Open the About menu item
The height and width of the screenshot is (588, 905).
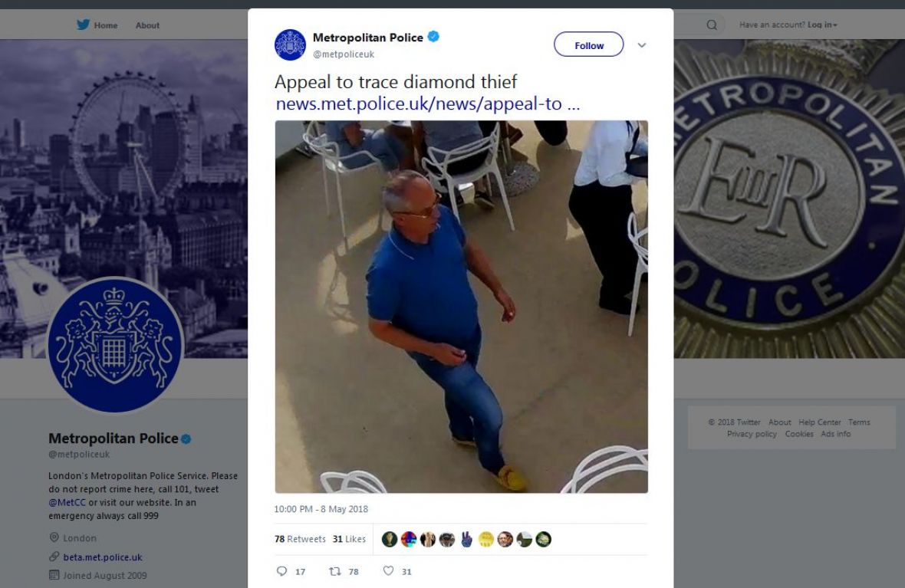tap(147, 25)
